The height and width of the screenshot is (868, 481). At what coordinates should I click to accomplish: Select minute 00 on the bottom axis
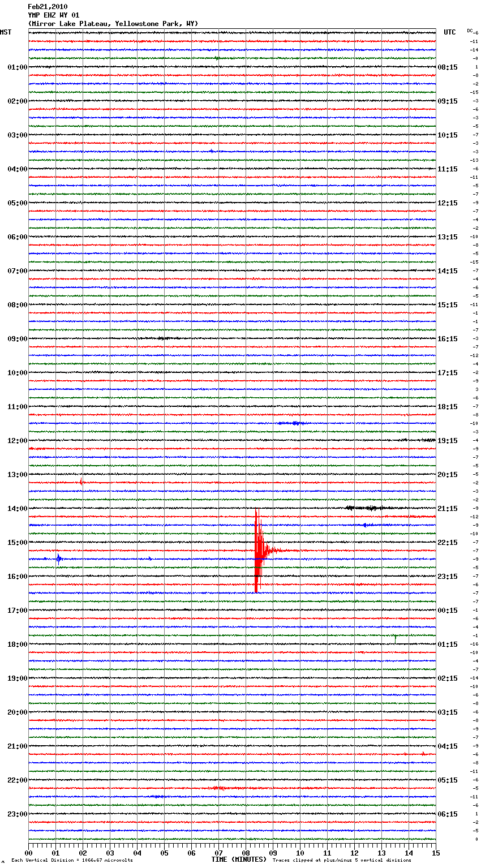pyautogui.click(x=29, y=853)
